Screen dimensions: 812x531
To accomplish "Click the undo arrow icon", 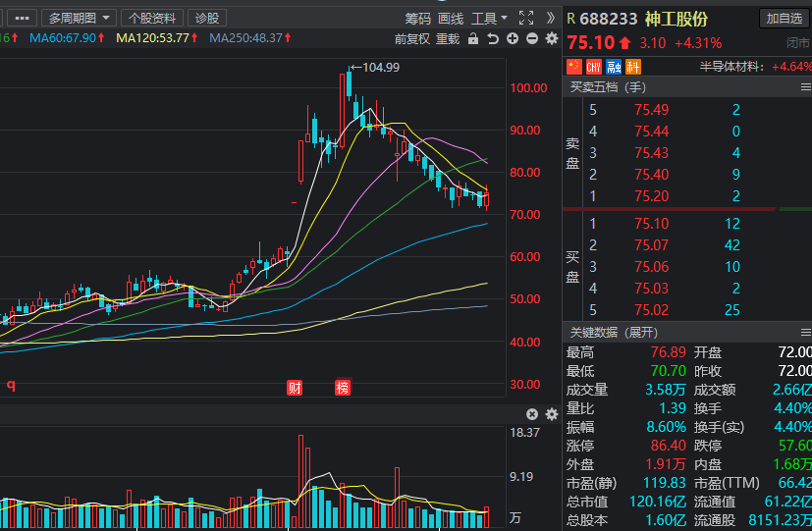I will pyautogui.click(x=493, y=39).
